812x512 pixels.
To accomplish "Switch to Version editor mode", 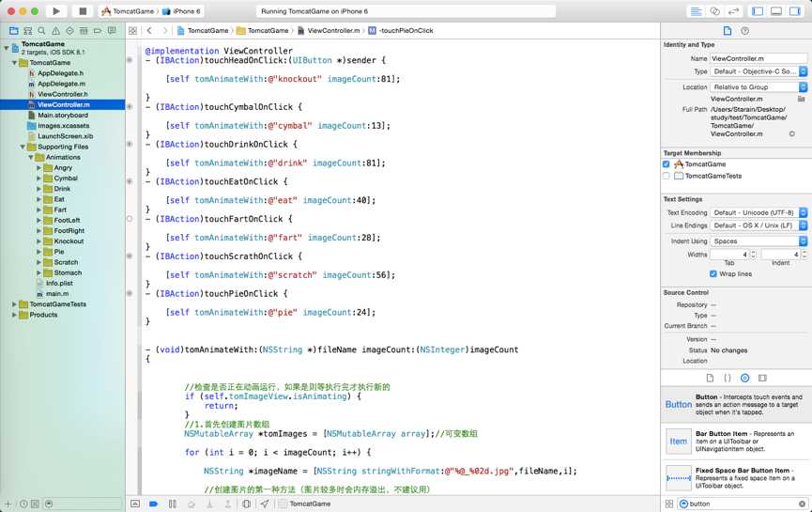I will 733,11.
